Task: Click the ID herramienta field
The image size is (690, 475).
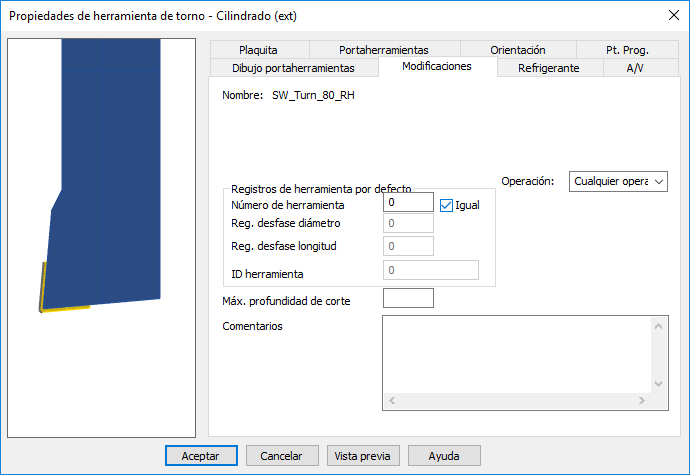Action: coord(431,270)
